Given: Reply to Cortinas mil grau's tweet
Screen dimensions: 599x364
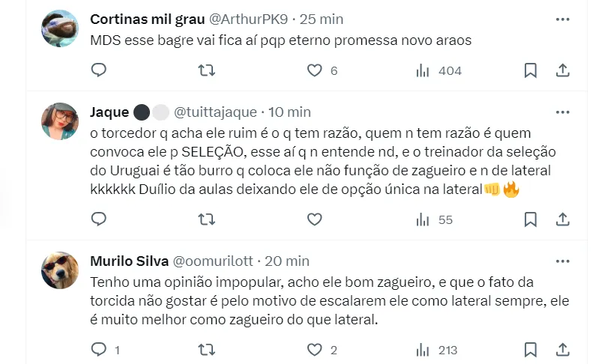Looking at the screenshot, I should tap(99, 70).
